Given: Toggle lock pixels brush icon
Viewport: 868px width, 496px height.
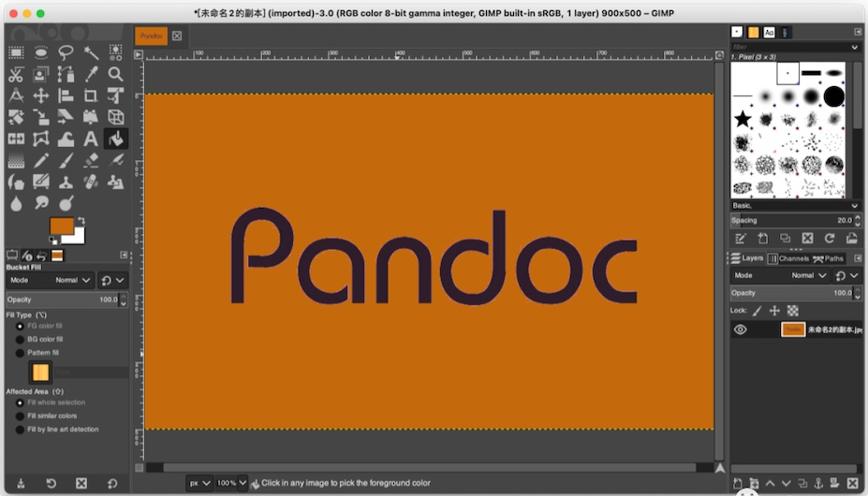Looking at the screenshot, I should point(758,311).
